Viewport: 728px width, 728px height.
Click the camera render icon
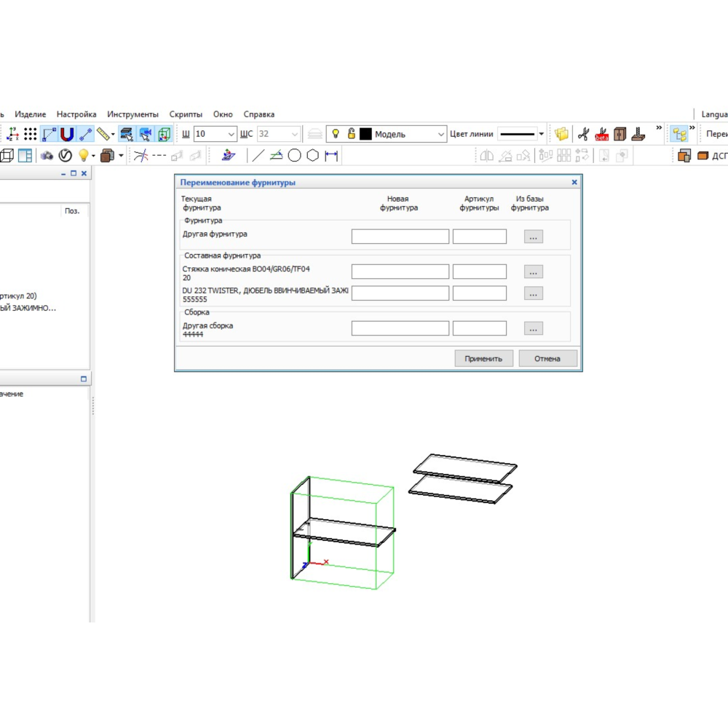pos(47,156)
